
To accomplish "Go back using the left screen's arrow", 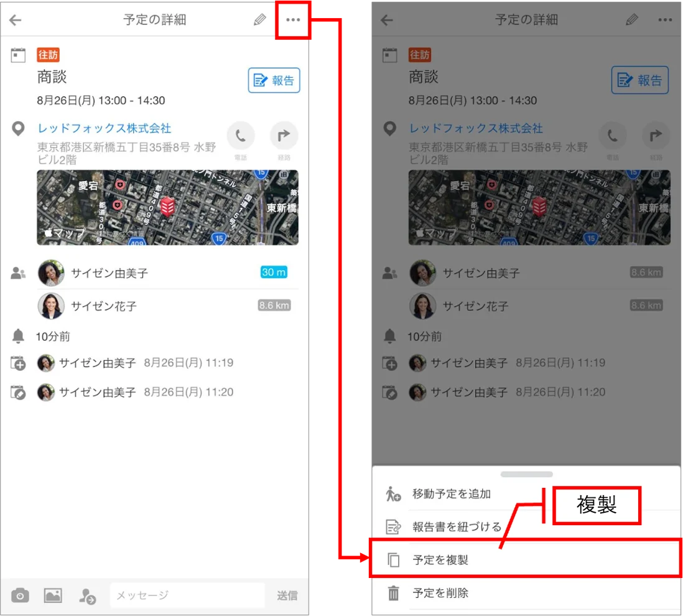I will [16, 20].
